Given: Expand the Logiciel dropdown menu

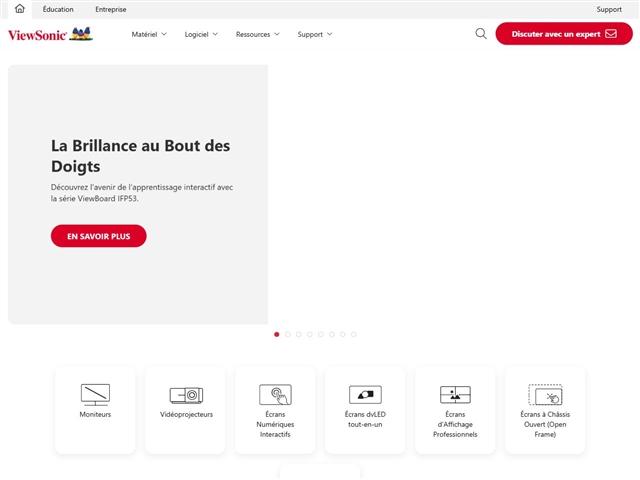Looking at the screenshot, I should (201, 34).
